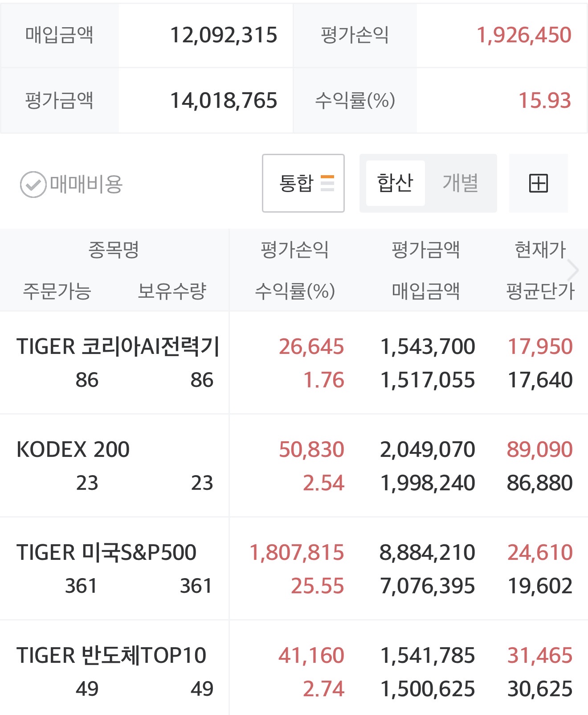Click the grid expand plus icon
The image size is (588, 715).
(538, 183)
